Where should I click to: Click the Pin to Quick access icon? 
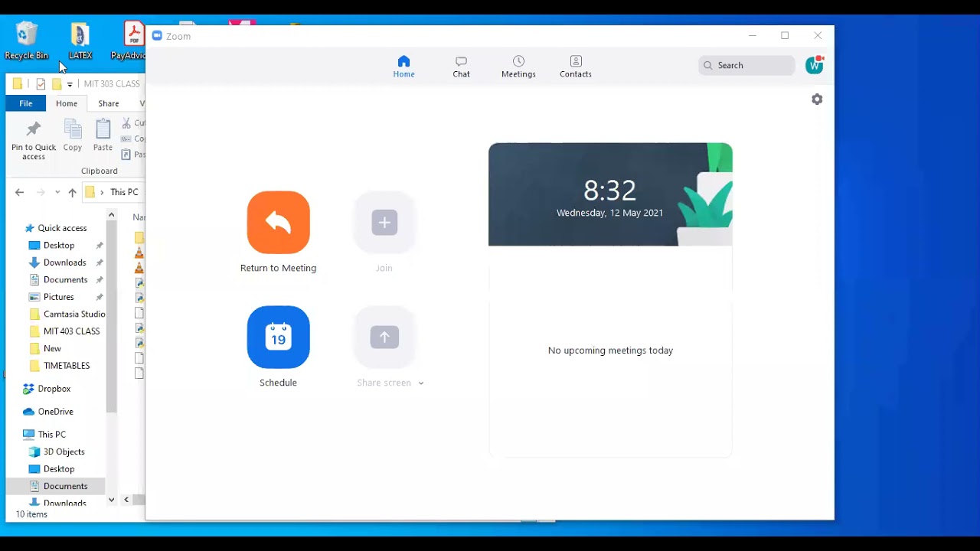(x=34, y=140)
